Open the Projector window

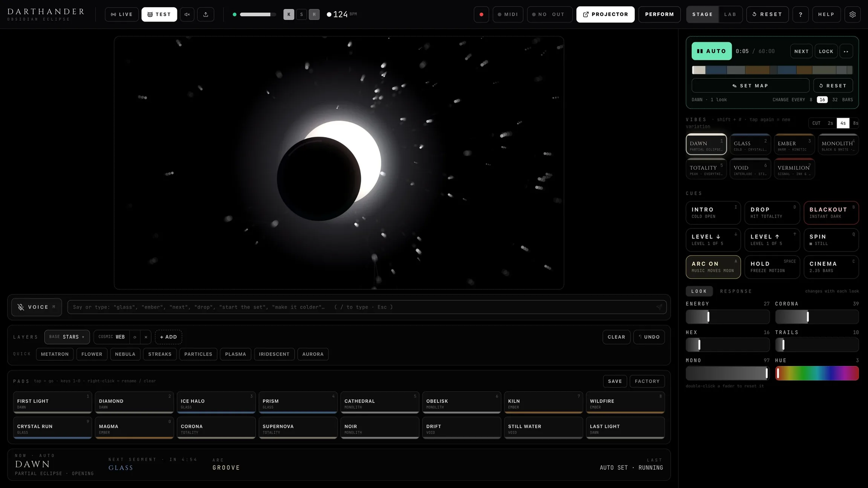[x=605, y=14]
